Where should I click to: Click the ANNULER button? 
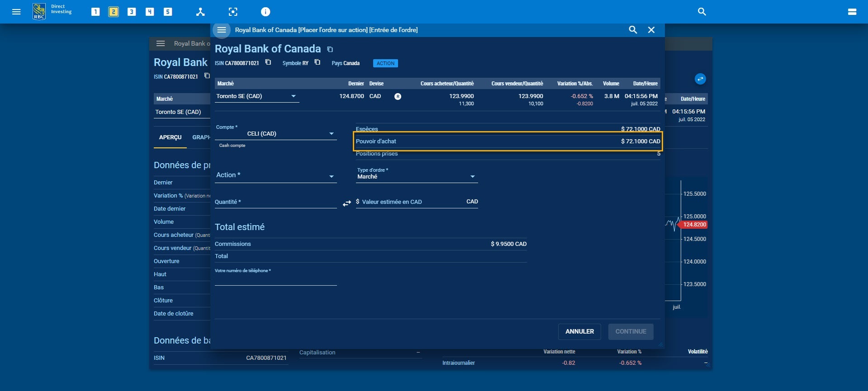(x=579, y=331)
